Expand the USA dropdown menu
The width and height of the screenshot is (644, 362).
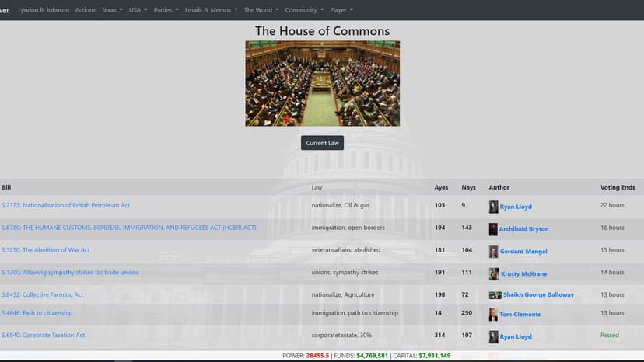[x=138, y=10]
